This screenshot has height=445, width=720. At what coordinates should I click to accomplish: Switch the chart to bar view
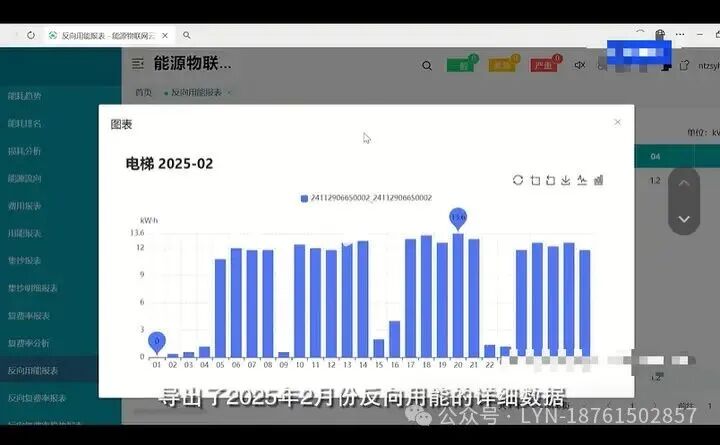click(598, 180)
